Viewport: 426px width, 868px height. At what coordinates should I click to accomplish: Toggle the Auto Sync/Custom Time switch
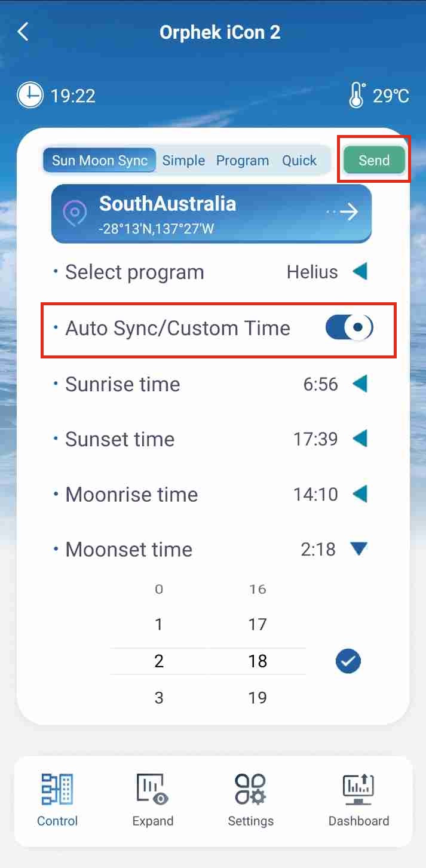pos(350,327)
